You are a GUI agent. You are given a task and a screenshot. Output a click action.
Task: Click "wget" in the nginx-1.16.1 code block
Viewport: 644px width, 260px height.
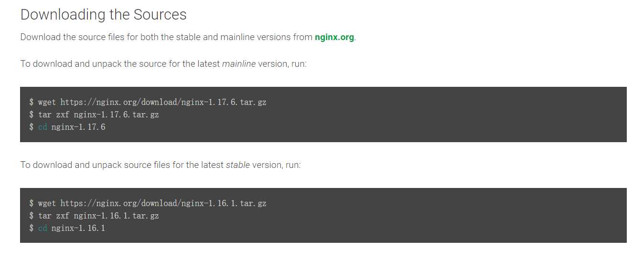pos(47,203)
